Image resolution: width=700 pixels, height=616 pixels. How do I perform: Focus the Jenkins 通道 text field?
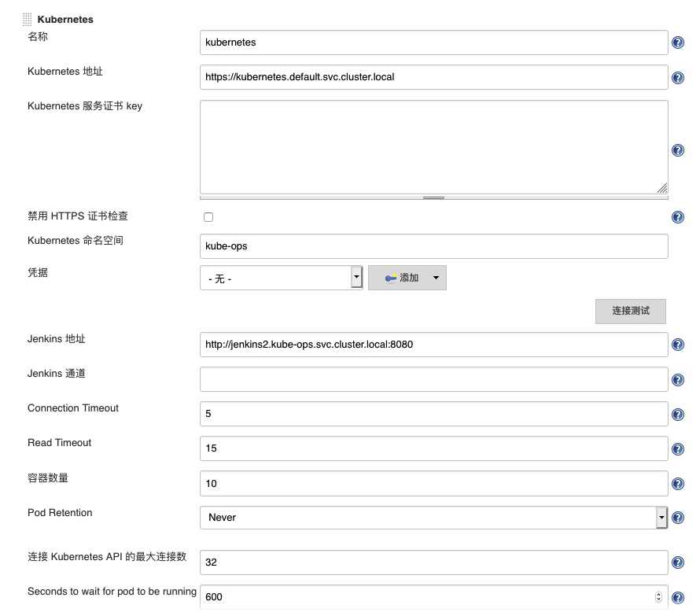click(433, 379)
